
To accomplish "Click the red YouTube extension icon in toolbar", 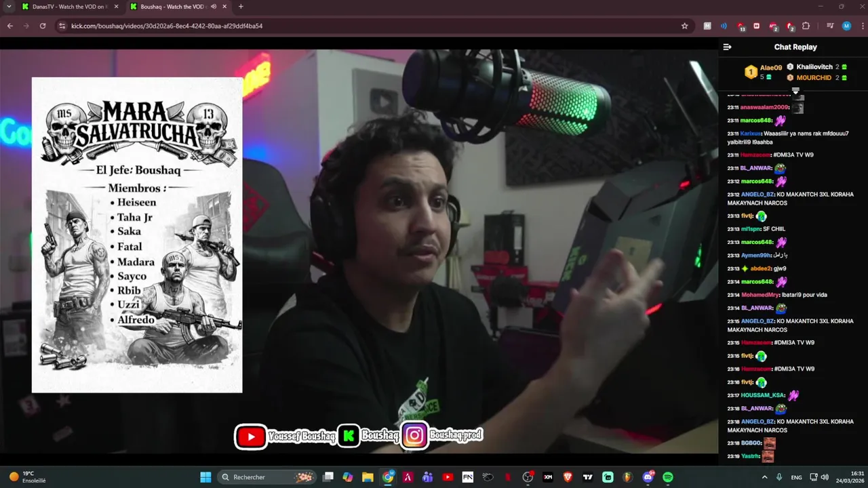I will click(x=756, y=26).
